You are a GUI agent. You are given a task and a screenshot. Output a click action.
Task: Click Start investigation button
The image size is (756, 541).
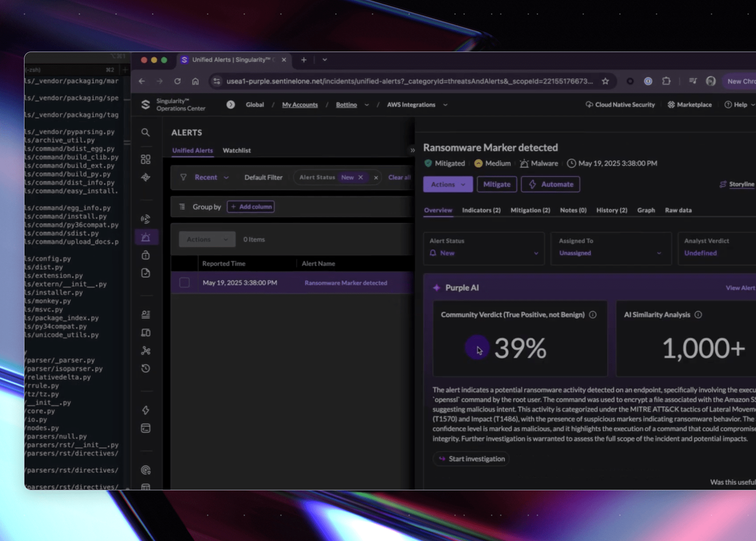(471, 459)
